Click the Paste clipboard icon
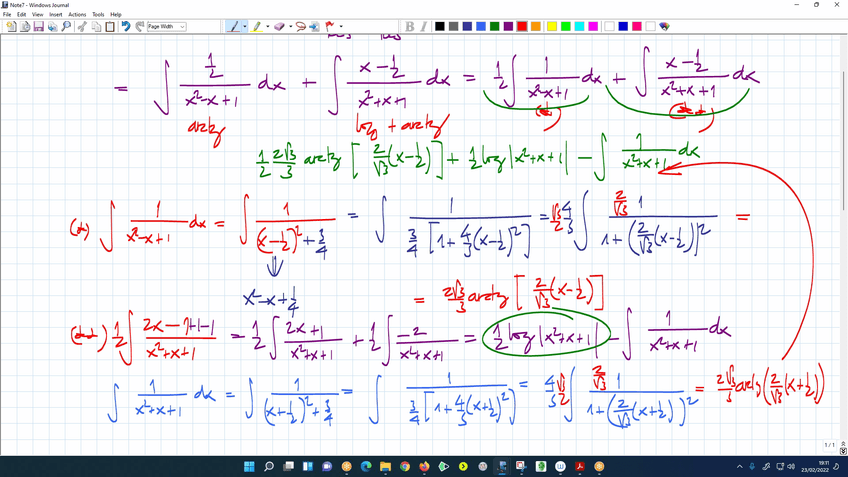This screenshot has width=848, height=477. (x=110, y=26)
